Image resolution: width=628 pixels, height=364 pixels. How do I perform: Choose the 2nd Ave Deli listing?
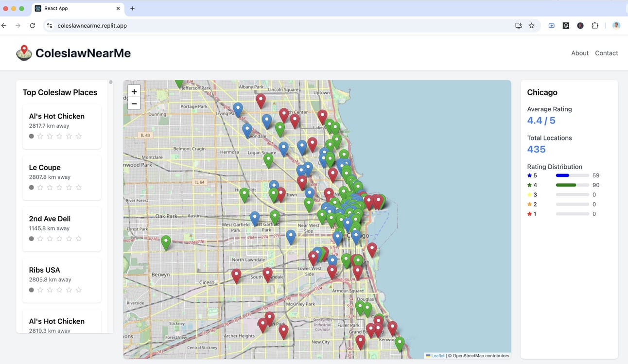pyautogui.click(x=62, y=228)
